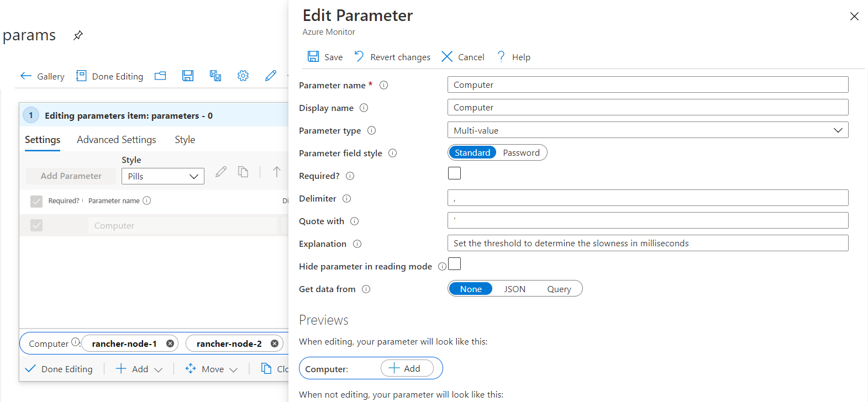
Task: Expand the Move menu chevron
Action: (x=233, y=369)
